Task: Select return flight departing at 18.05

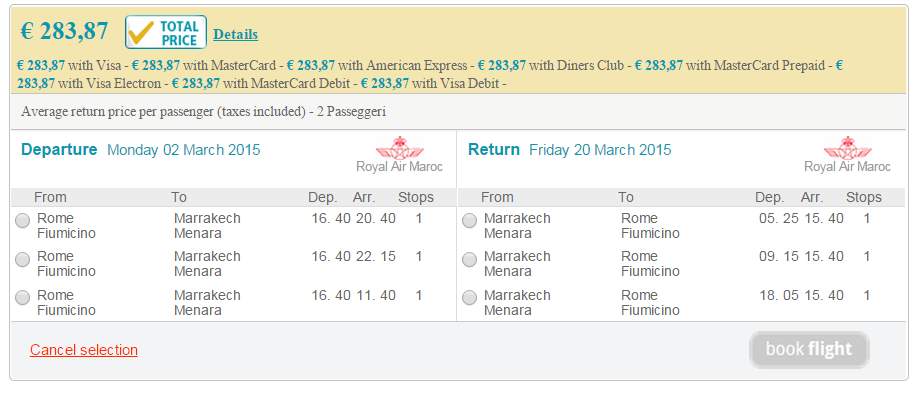Action: pos(469,298)
